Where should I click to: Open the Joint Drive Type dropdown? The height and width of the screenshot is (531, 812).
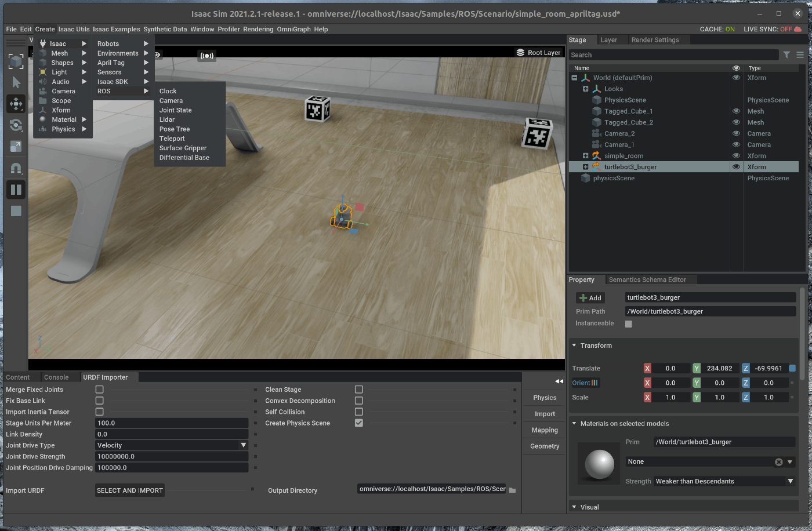pyautogui.click(x=172, y=445)
